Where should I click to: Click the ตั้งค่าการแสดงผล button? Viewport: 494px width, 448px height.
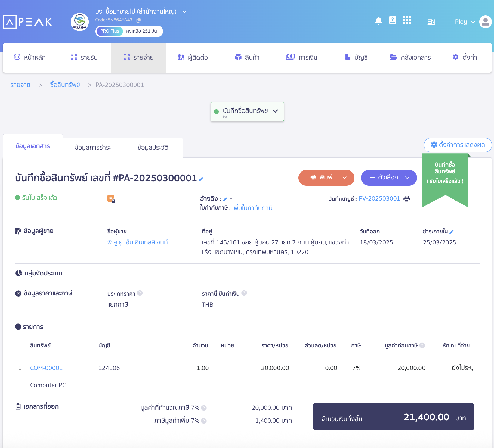coord(458,145)
